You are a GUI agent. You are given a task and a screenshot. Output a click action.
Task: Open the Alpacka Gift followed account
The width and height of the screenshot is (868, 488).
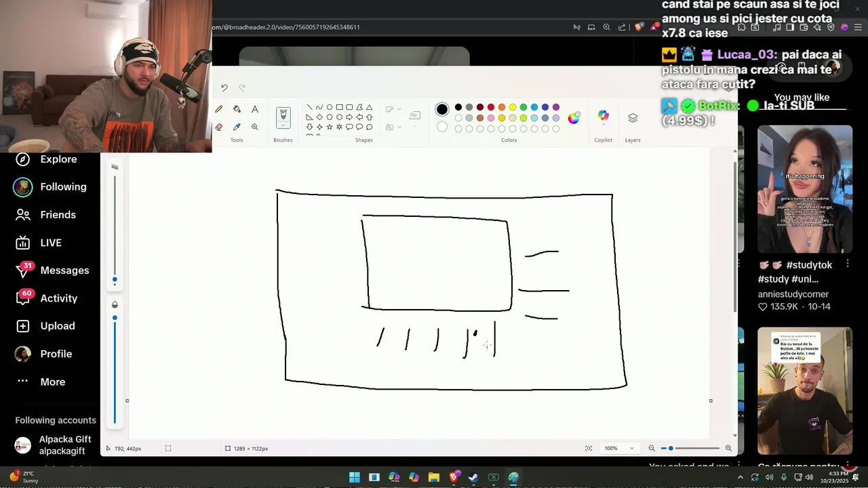coord(54,445)
